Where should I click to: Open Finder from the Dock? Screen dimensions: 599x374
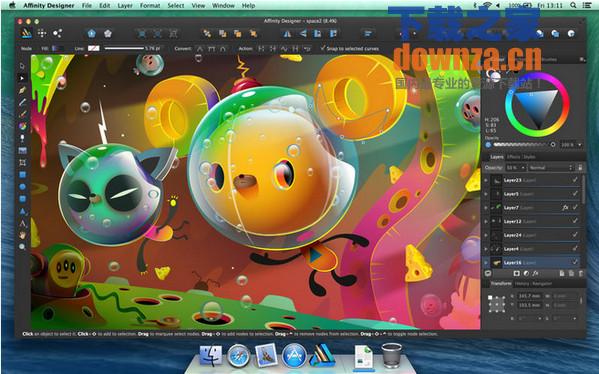pyautogui.click(x=211, y=355)
